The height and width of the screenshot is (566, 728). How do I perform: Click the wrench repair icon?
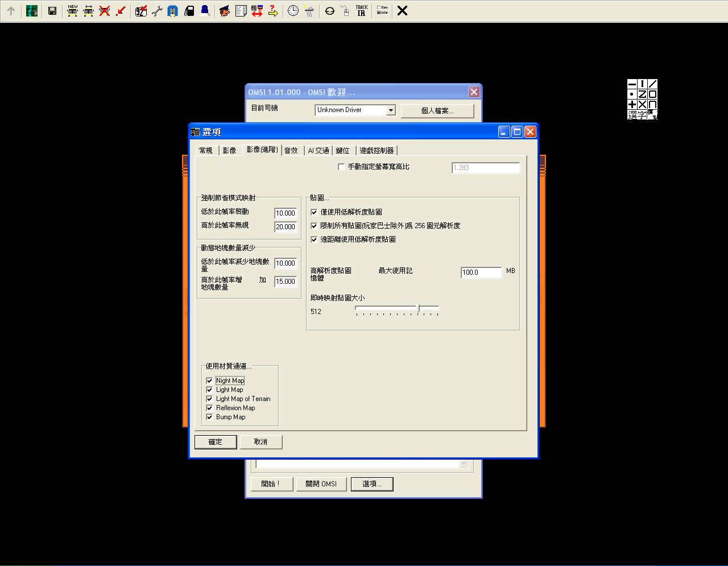pos(157,11)
